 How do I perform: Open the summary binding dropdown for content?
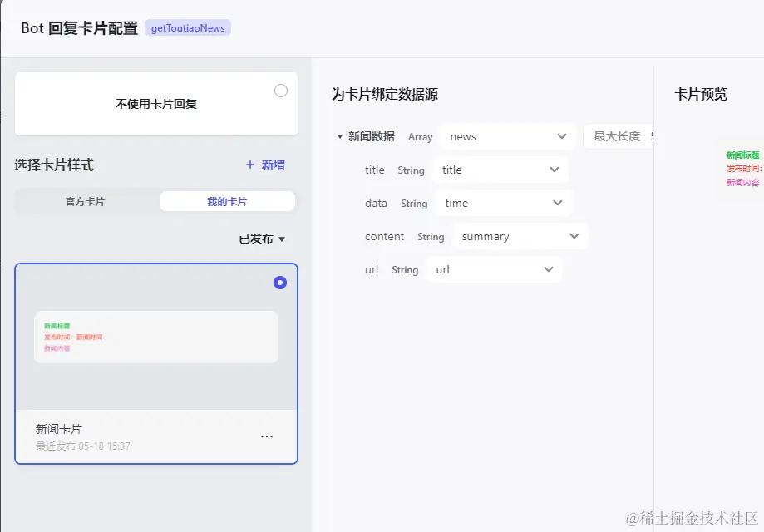pos(520,236)
